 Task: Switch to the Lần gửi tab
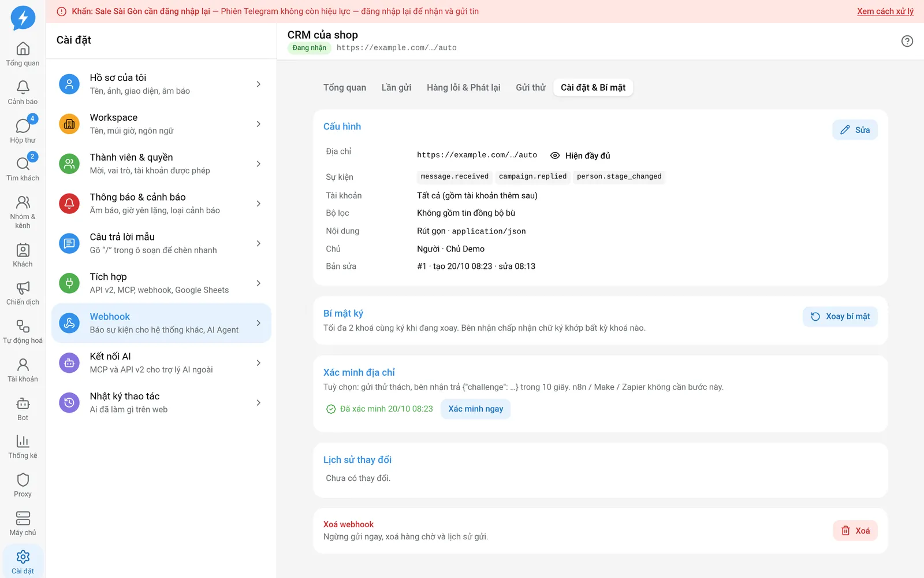click(396, 87)
